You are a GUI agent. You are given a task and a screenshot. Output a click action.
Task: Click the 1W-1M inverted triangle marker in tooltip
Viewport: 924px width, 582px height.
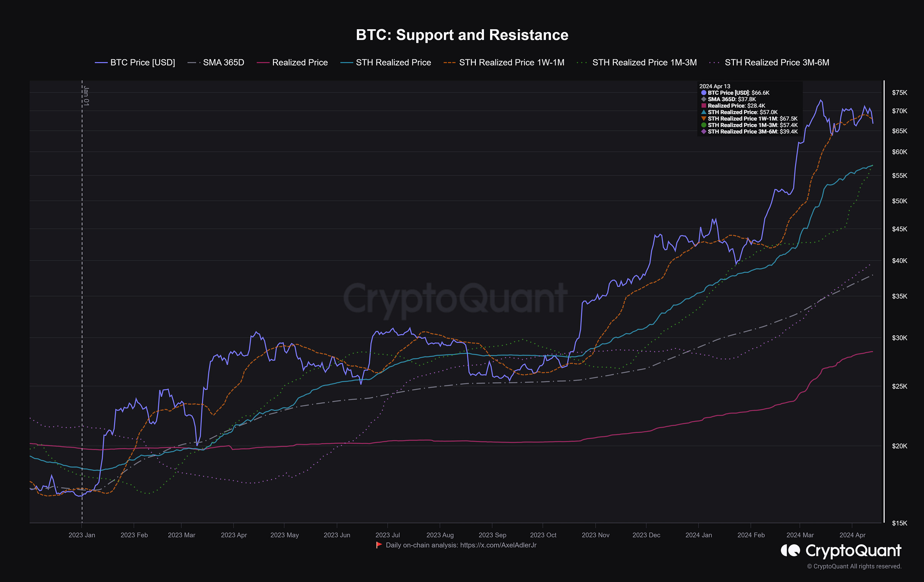click(x=703, y=119)
